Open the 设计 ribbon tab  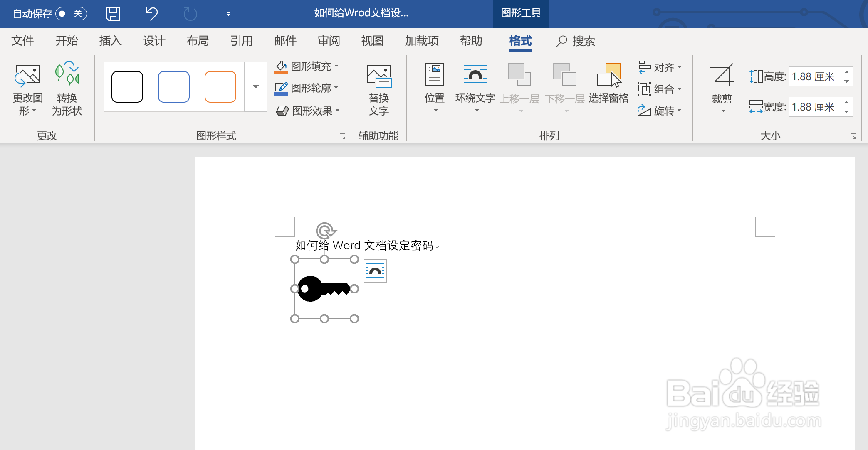154,41
